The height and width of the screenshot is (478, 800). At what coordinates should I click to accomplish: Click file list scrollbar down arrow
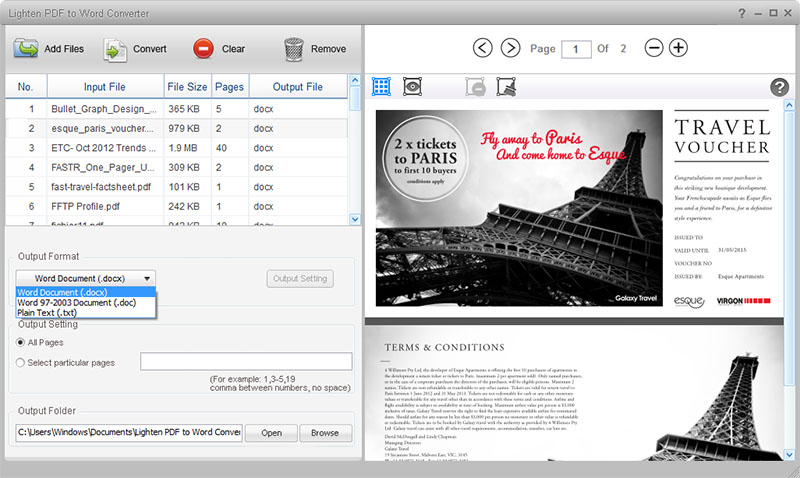coord(355,219)
